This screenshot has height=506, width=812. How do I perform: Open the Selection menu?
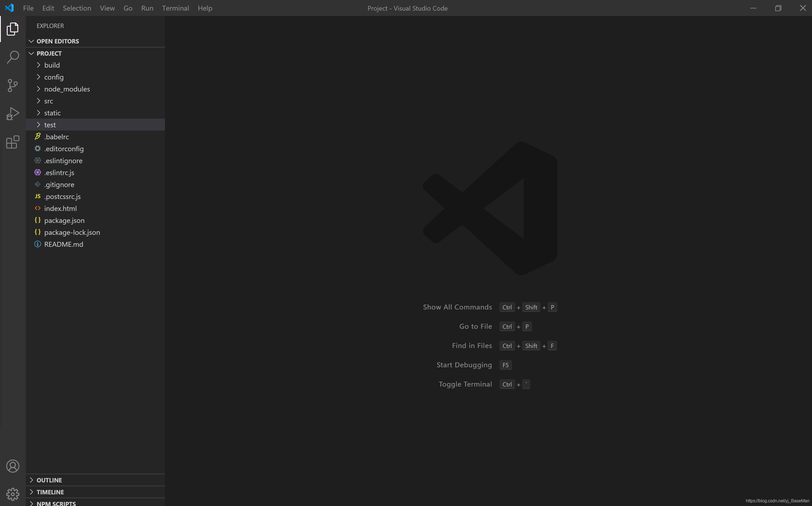[x=77, y=8]
